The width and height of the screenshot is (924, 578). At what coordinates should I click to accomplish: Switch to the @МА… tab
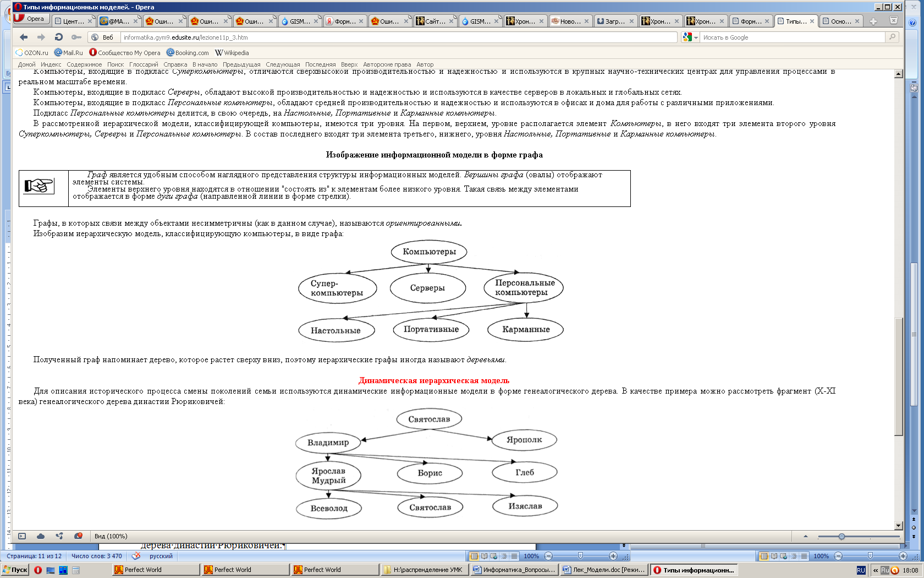(119, 21)
